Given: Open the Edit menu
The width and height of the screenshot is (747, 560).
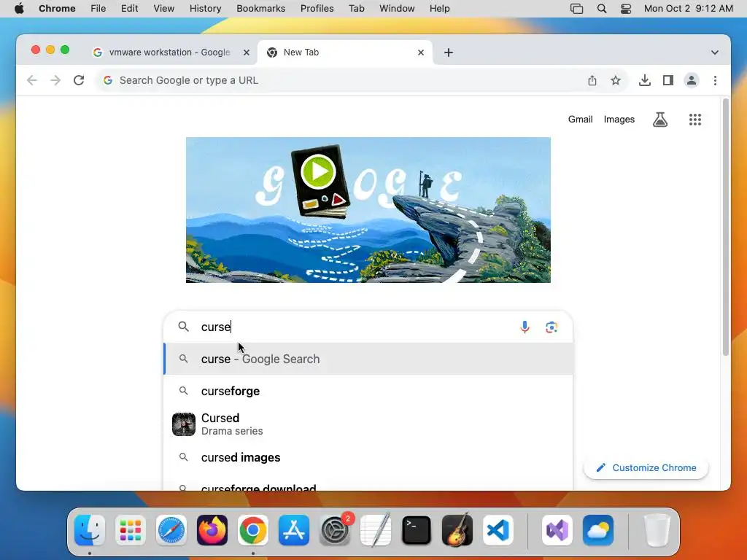Looking at the screenshot, I should pos(129,9).
